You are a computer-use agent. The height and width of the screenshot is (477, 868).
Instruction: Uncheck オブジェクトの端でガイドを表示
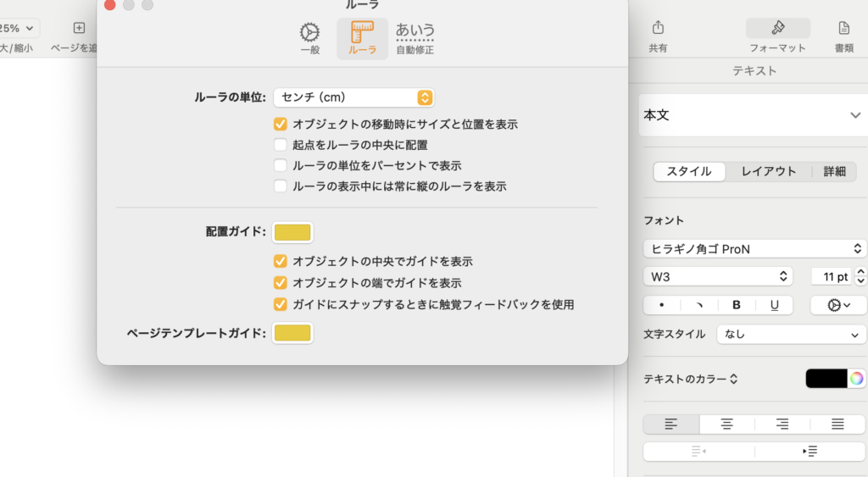click(x=281, y=283)
